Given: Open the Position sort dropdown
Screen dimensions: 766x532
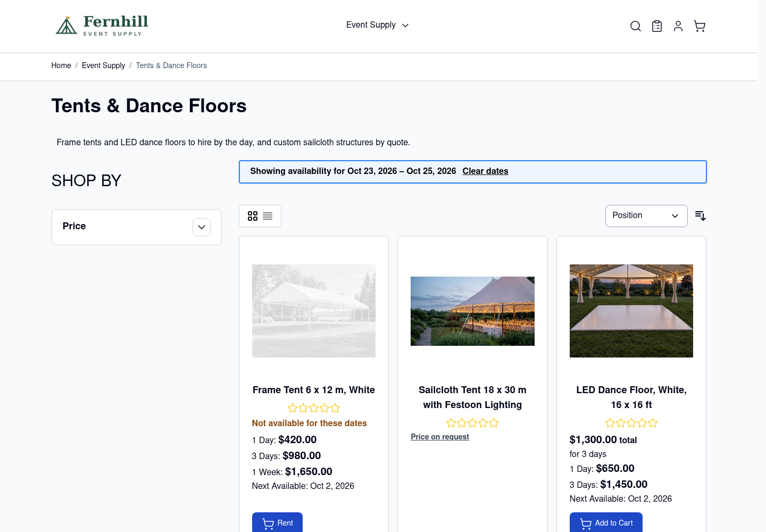Looking at the screenshot, I should [x=646, y=216].
